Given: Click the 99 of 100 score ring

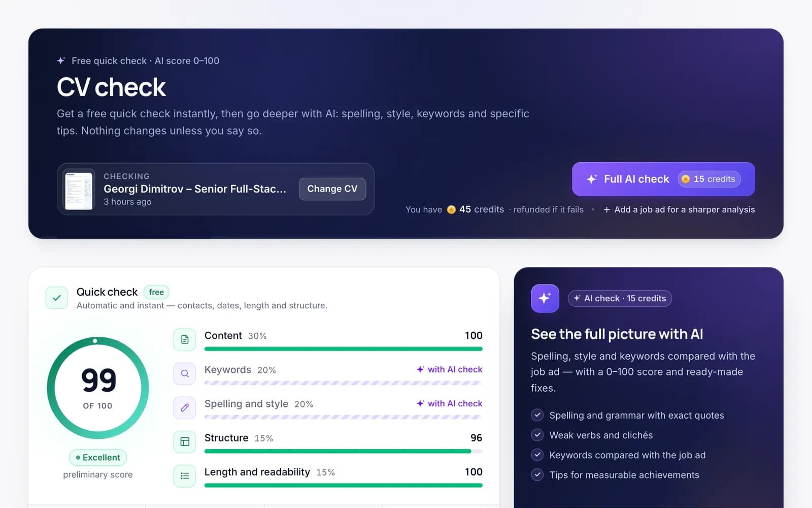Looking at the screenshot, I should [98, 388].
